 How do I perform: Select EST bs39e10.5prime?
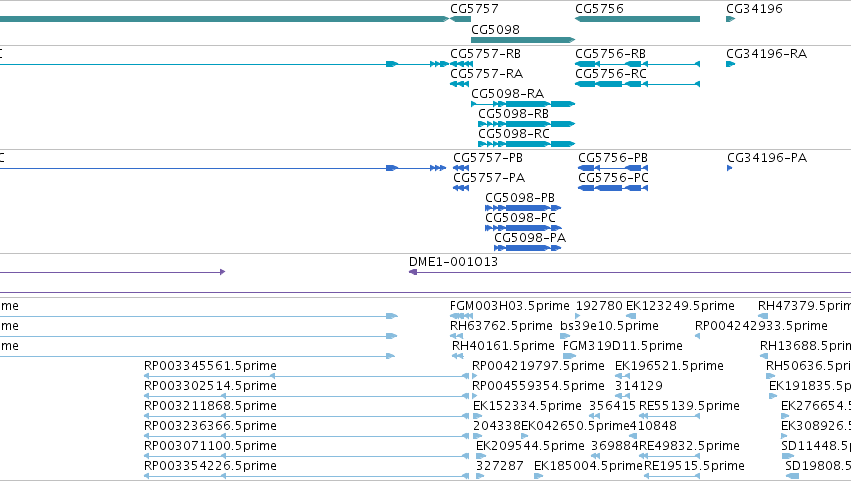pos(609,326)
